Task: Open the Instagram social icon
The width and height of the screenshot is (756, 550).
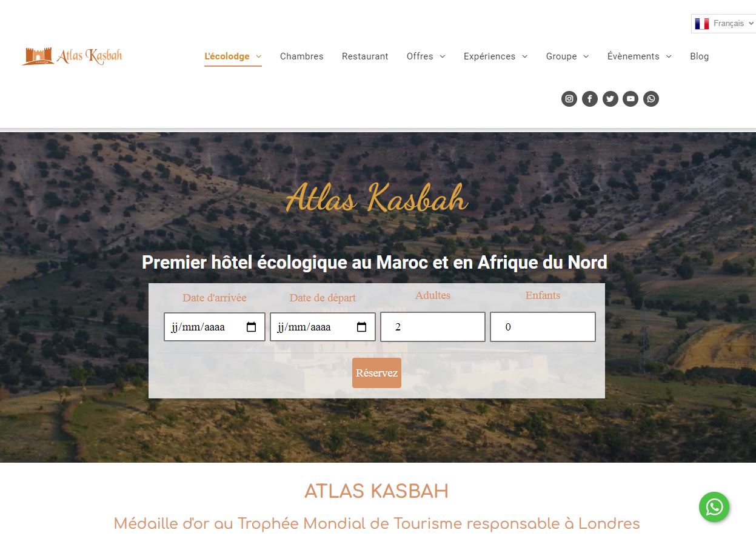Action: (569, 99)
